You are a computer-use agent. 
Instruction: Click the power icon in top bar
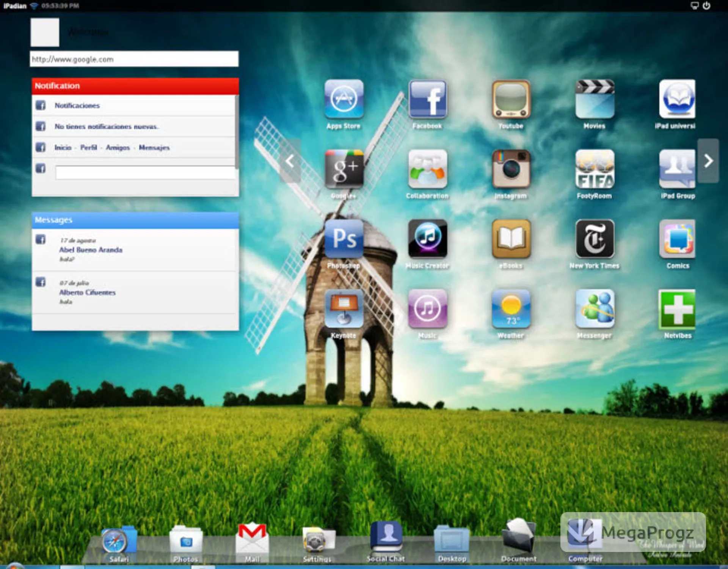[706, 6]
